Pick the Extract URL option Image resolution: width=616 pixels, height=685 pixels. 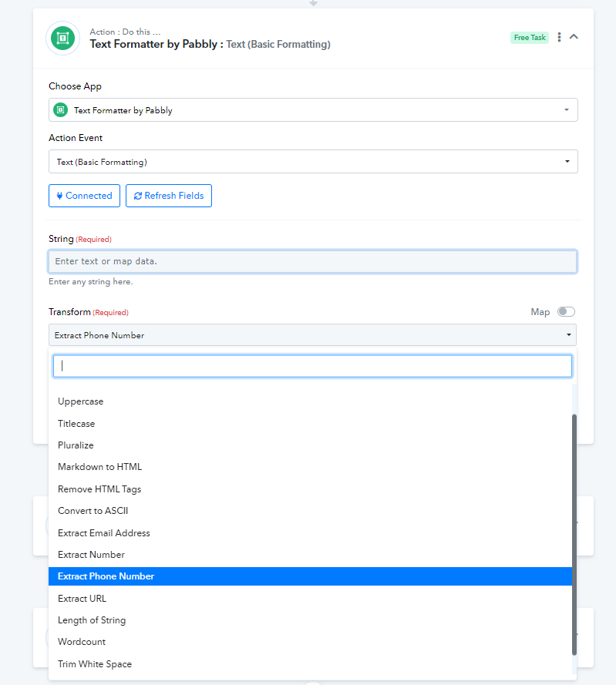(x=310, y=599)
